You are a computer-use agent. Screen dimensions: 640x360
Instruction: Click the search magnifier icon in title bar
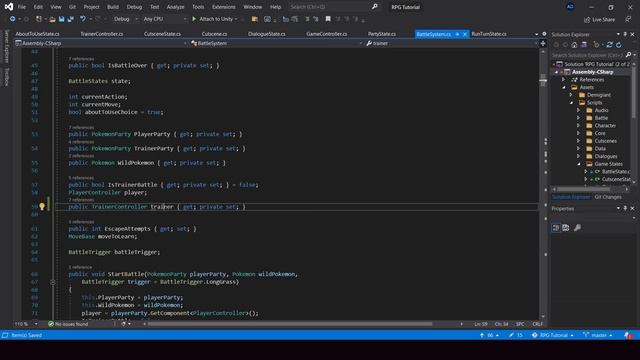tap(375, 7)
